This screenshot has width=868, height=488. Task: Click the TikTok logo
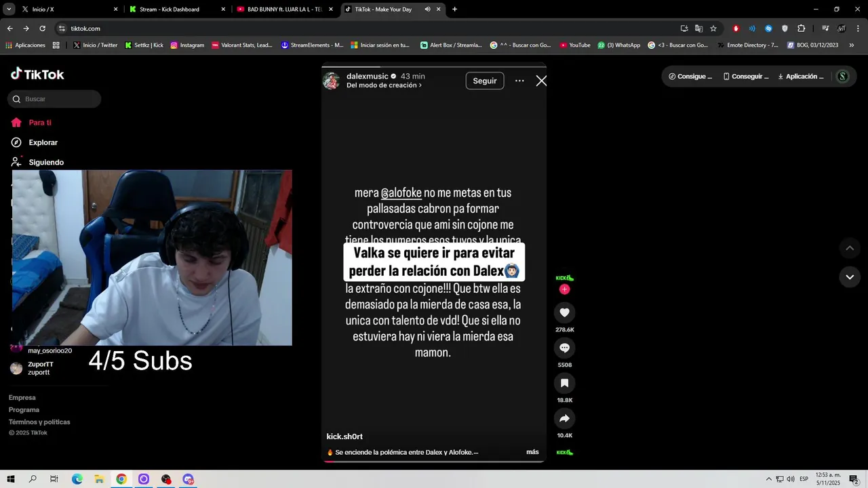[x=38, y=74]
